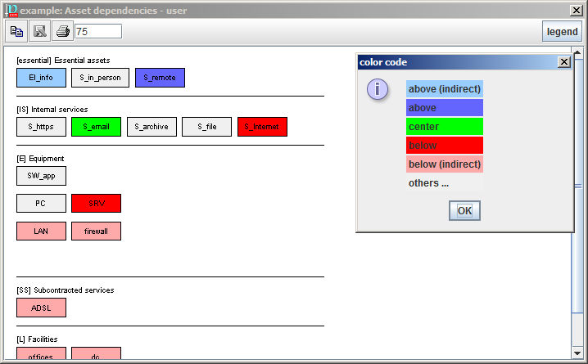
Task: Select the EI_info asset node
Action: (x=41, y=78)
